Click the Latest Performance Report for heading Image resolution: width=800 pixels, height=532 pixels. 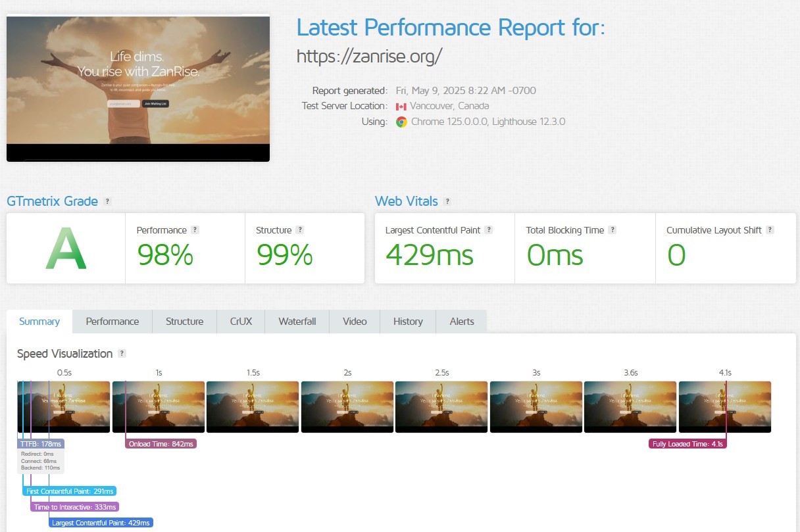coord(451,28)
